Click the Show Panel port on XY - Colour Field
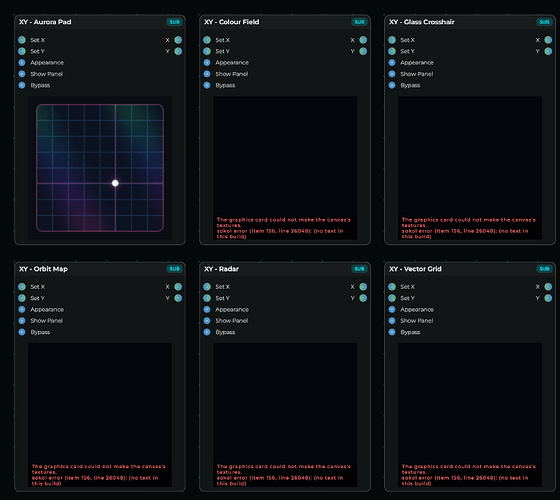This screenshot has height=500, width=560. [207, 74]
